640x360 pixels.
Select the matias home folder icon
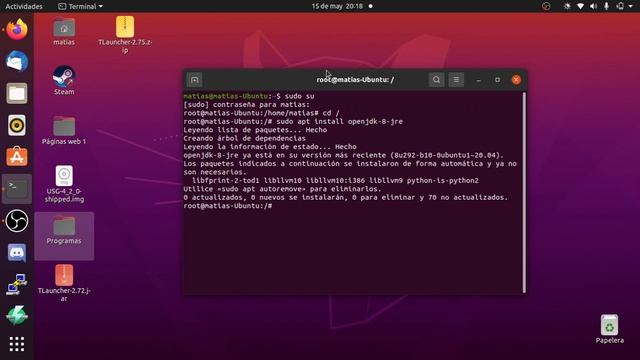[64, 32]
